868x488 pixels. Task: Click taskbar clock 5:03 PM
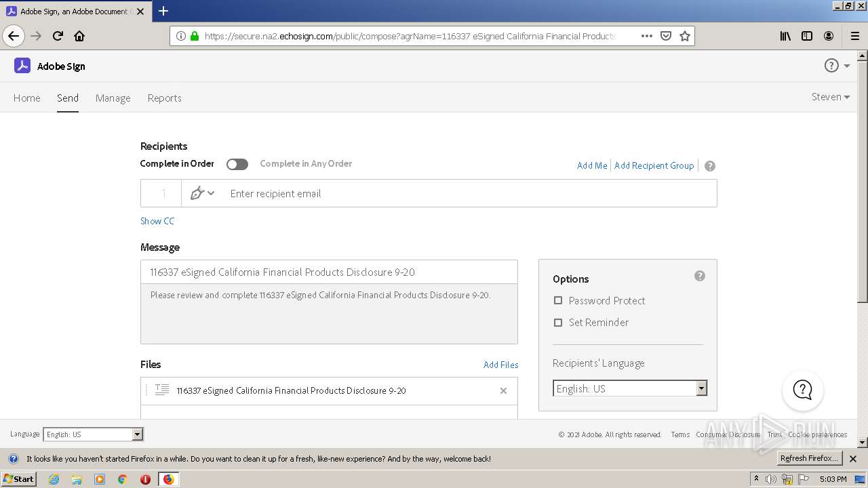[x=833, y=479]
